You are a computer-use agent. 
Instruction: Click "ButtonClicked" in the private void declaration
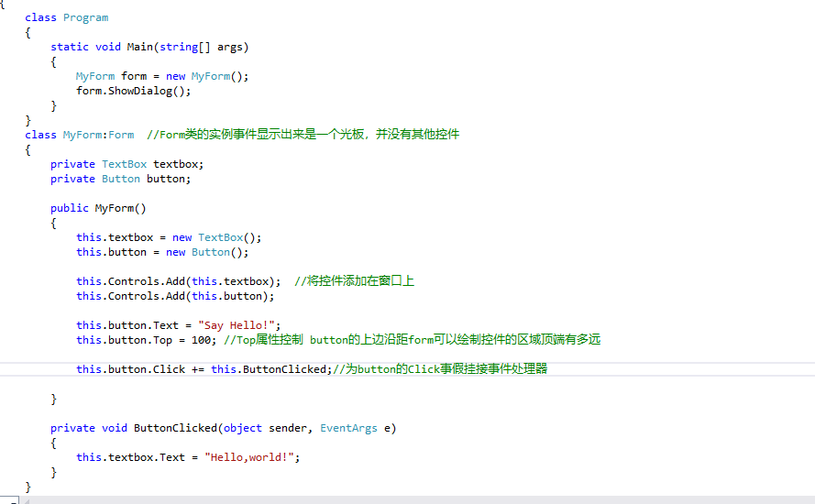coord(175,428)
